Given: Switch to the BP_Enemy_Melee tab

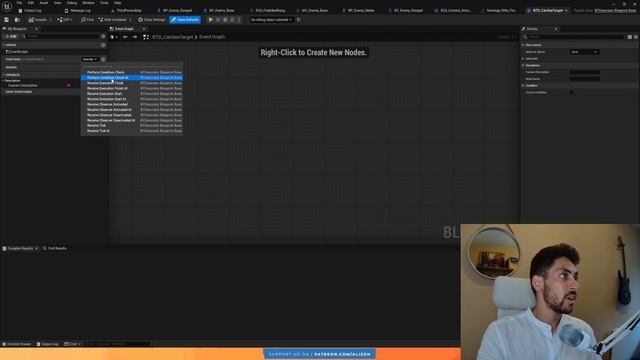Looking at the screenshot, I should point(359,11).
